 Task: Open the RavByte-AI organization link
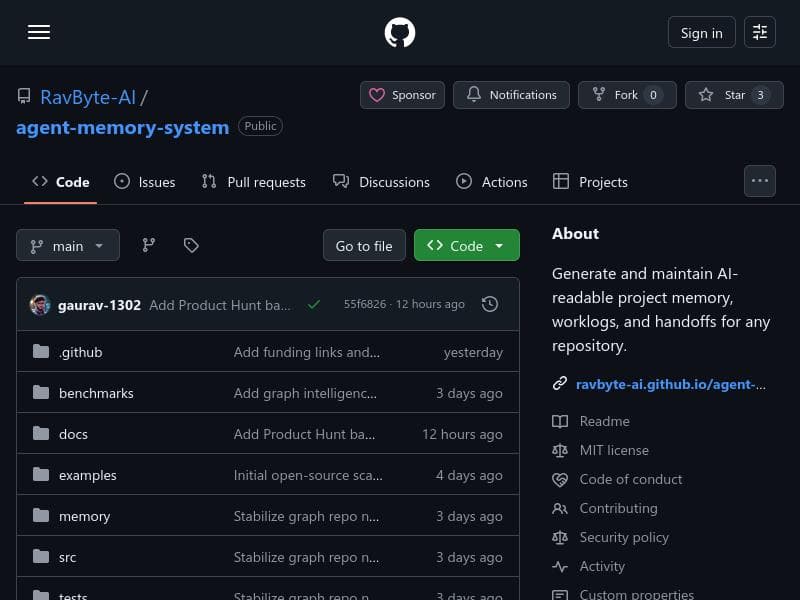pyautogui.click(x=88, y=97)
